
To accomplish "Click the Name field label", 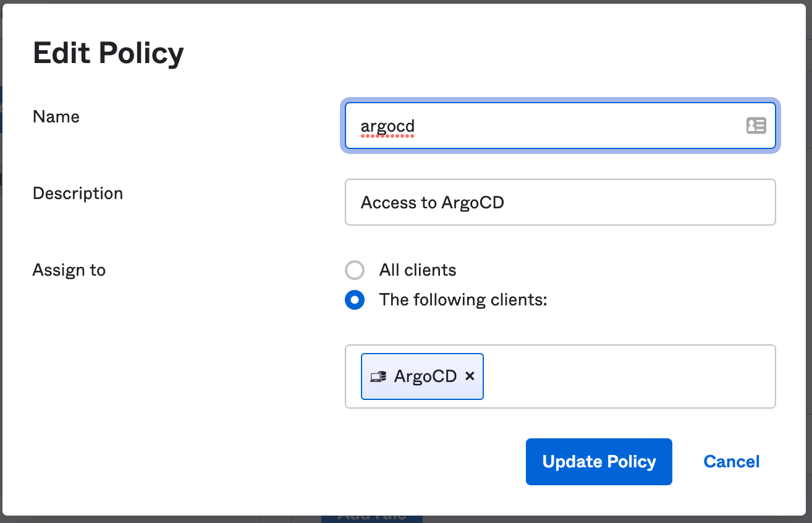I will (x=56, y=117).
